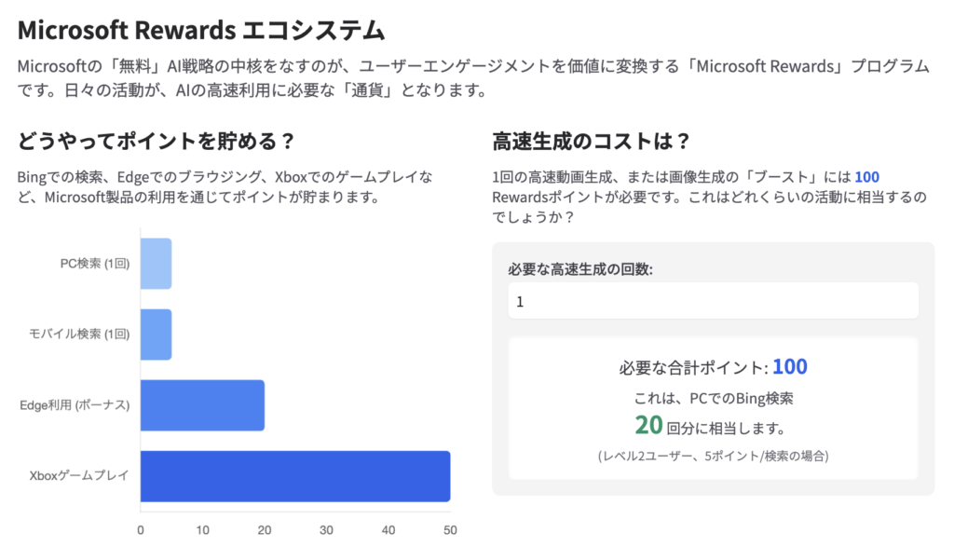Click the PC検索 (1回) bar
954x560 pixels.
click(x=156, y=264)
